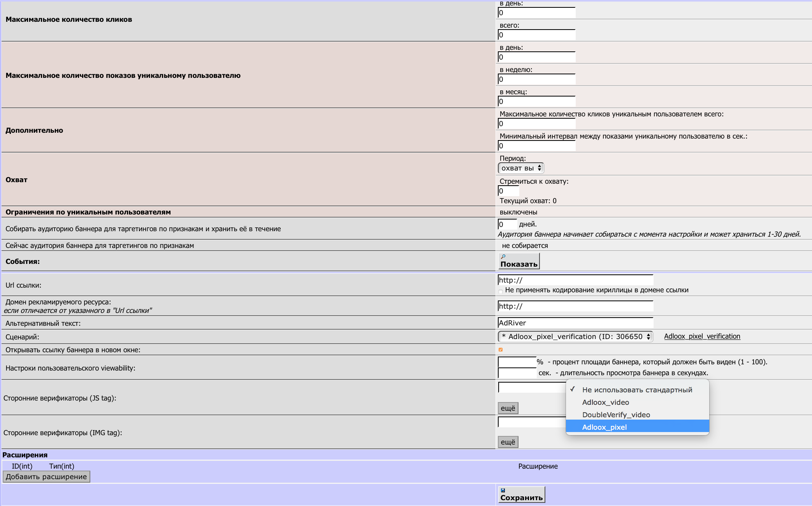Click 'Добавить расширение' button
Screen dimensions: 812x506
(x=46, y=477)
